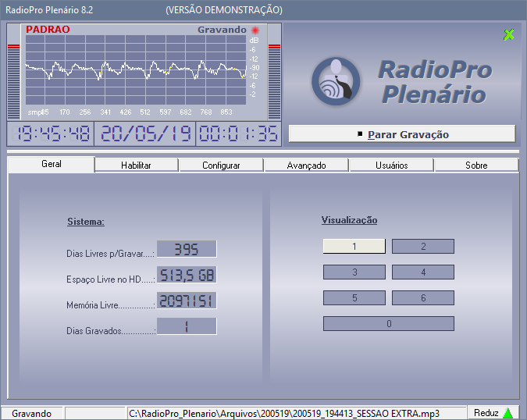Click the Visualização heading
The width and height of the screenshot is (527, 420).
click(x=349, y=220)
